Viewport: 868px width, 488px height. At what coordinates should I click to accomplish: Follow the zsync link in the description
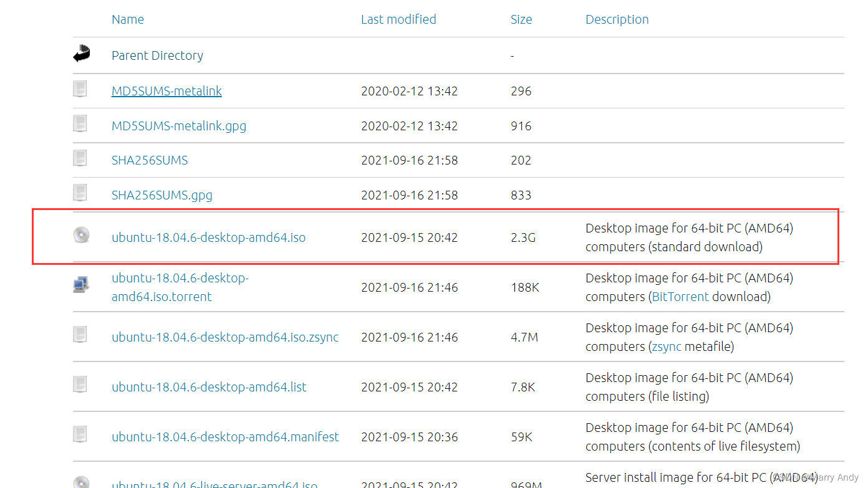pyautogui.click(x=667, y=347)
